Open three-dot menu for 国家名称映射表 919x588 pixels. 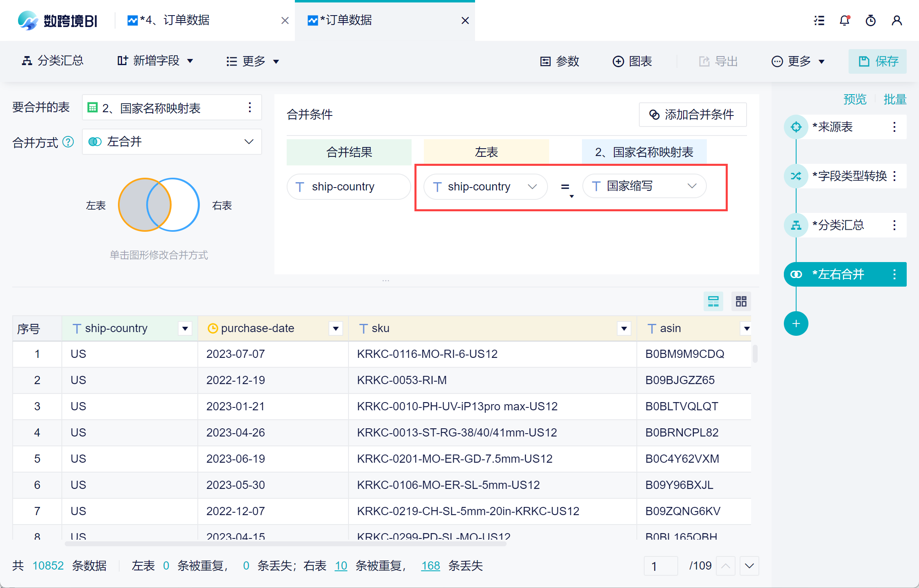click(x=250, y=108)
